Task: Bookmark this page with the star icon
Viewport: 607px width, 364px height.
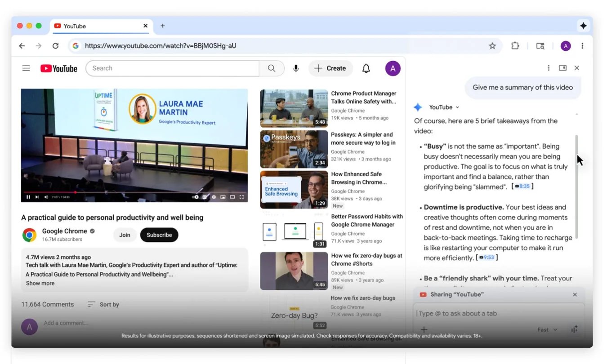Action: click(492, 46)
